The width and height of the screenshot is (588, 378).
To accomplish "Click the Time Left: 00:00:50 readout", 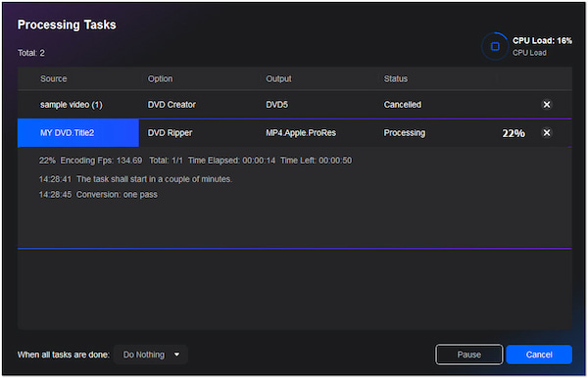I will (317, 161).
